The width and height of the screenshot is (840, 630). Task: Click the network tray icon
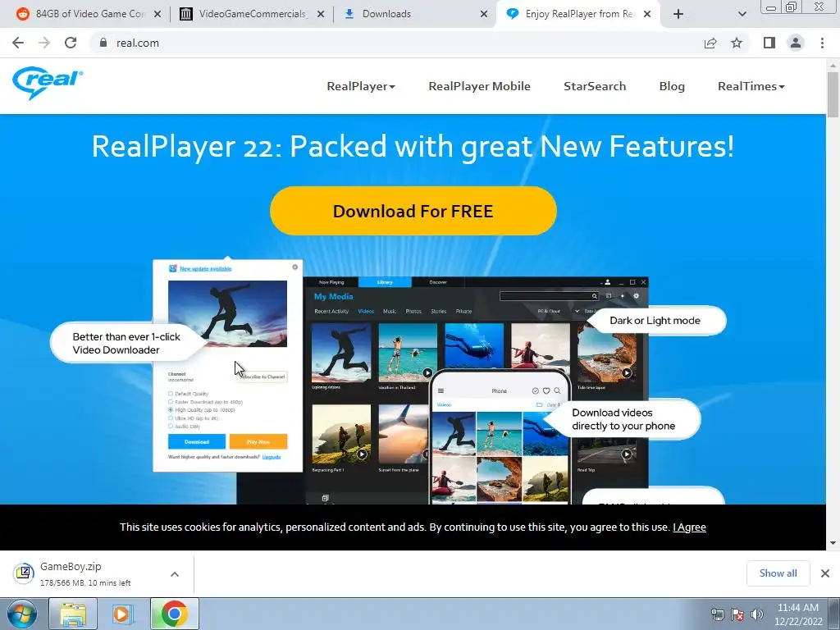pyautogui.click(x=717, y=614)
